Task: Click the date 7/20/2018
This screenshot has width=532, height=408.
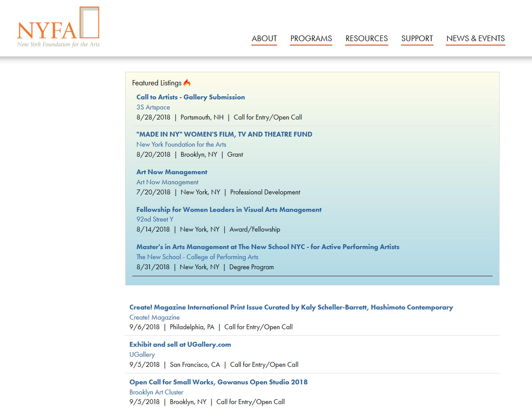Action: (153, 192)
